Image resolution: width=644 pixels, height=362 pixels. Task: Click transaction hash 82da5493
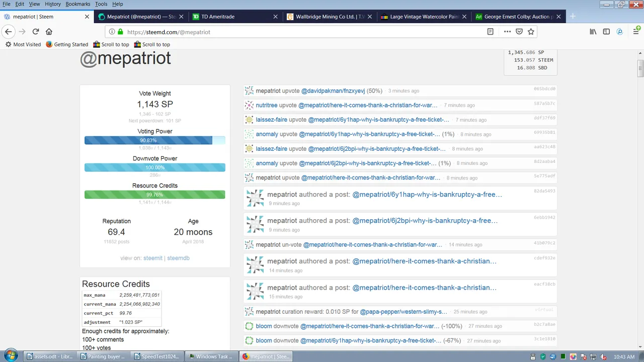coord(544,191)
